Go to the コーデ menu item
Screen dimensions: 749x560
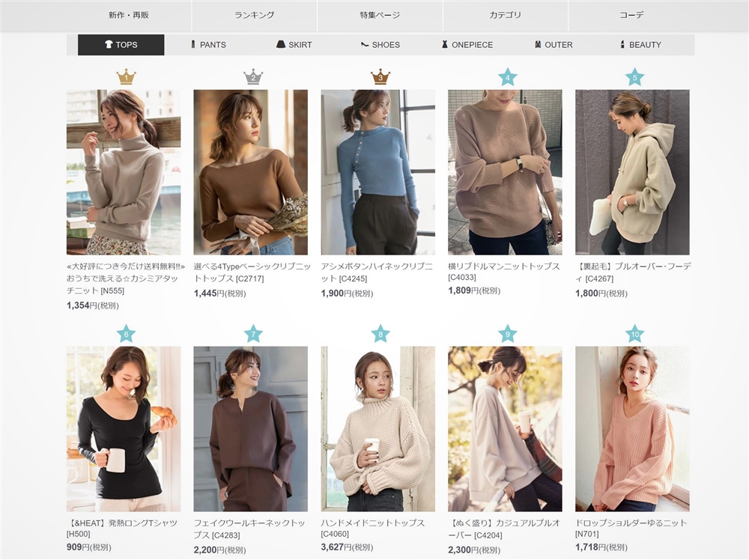631,15
